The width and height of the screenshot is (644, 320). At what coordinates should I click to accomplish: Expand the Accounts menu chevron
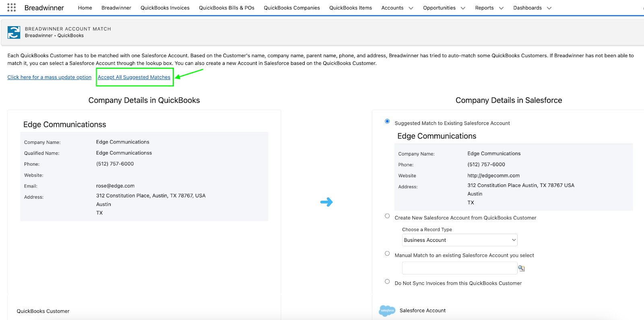click(411, 8)
